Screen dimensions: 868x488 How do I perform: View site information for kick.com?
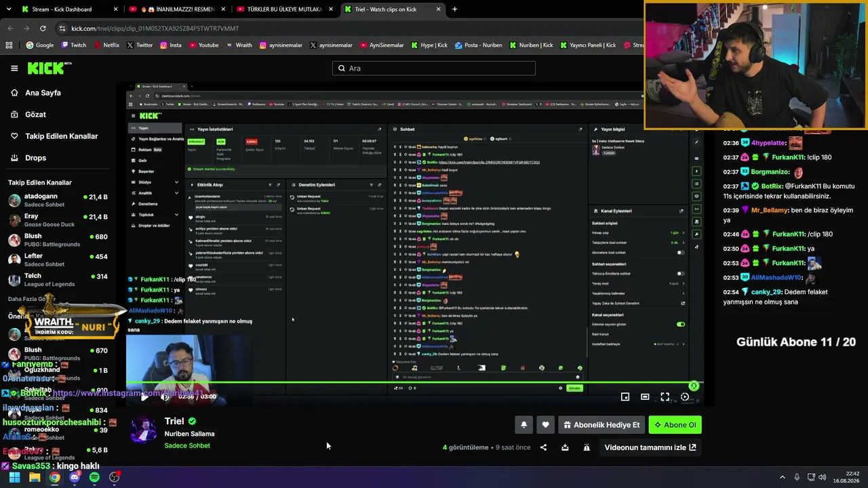[62, 28]
